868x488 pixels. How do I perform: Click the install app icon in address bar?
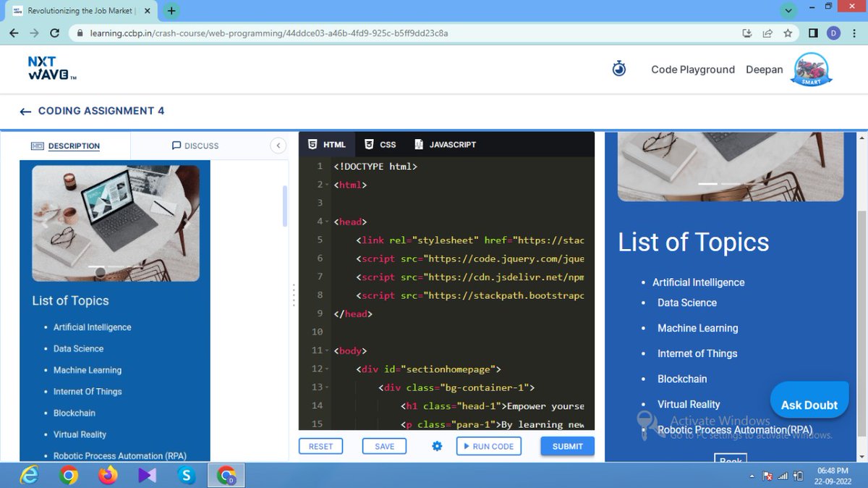tap(747, 33)
